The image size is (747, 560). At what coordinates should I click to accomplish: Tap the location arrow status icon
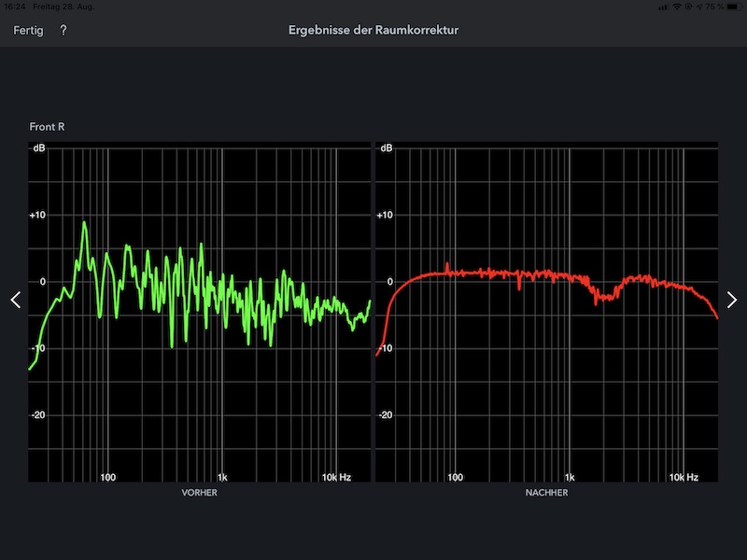click(698, 6)
